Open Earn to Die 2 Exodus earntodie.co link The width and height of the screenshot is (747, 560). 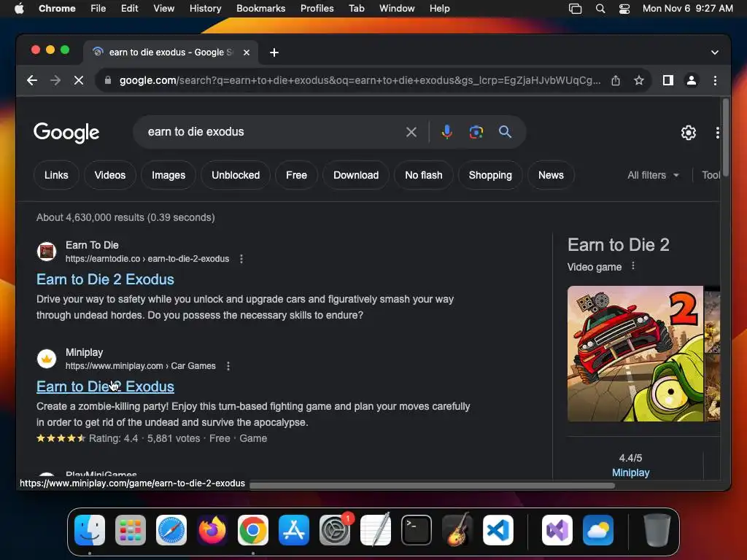(105, 279)
